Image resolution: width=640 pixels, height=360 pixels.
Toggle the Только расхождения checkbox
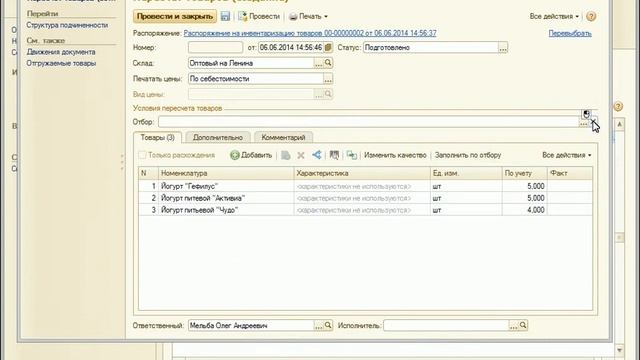pos(142,155)
